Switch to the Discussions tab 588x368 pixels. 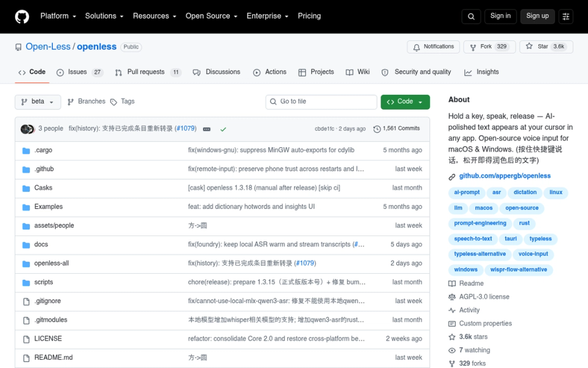coord(216,72)
